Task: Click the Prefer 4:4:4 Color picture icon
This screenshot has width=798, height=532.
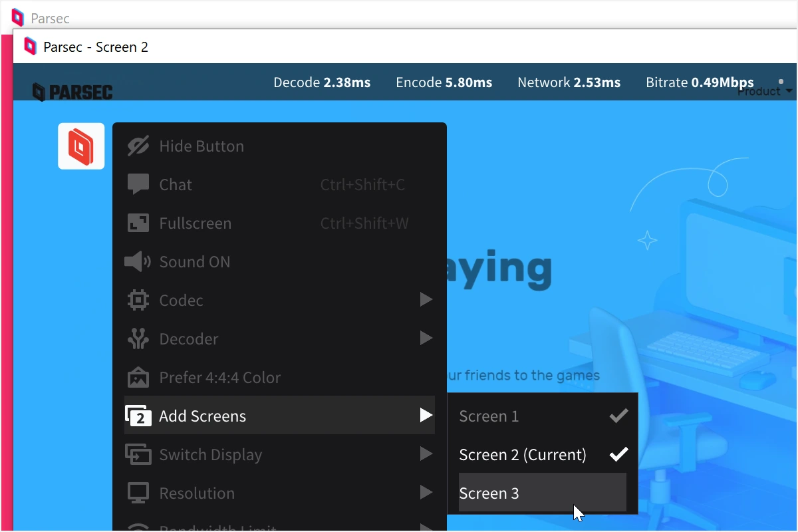Action: coord(138,378)
